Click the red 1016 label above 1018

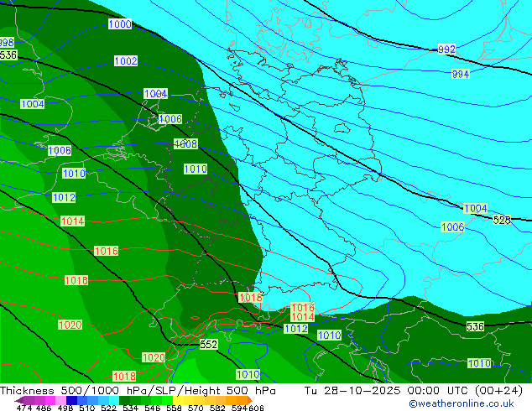click(x=107, y=251)
